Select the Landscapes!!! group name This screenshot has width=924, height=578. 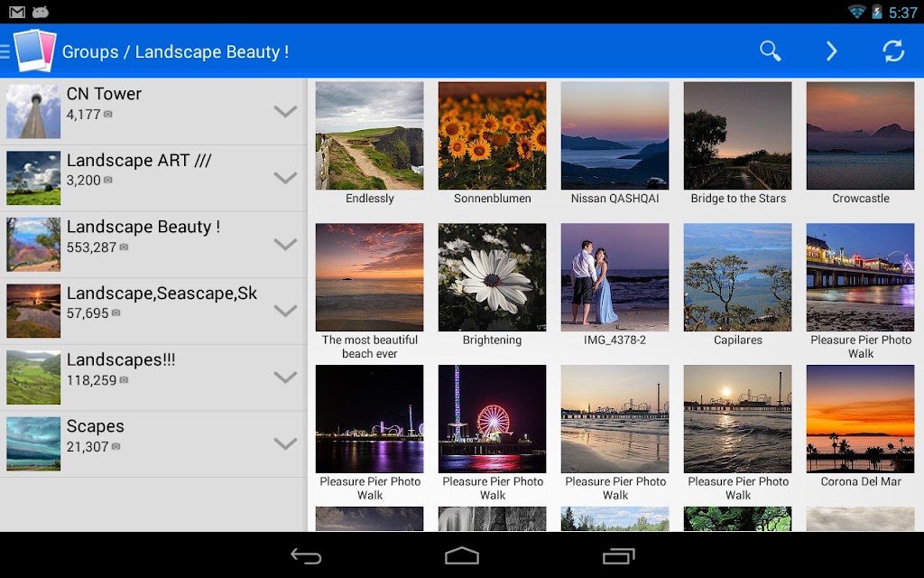tap(121, 359)
